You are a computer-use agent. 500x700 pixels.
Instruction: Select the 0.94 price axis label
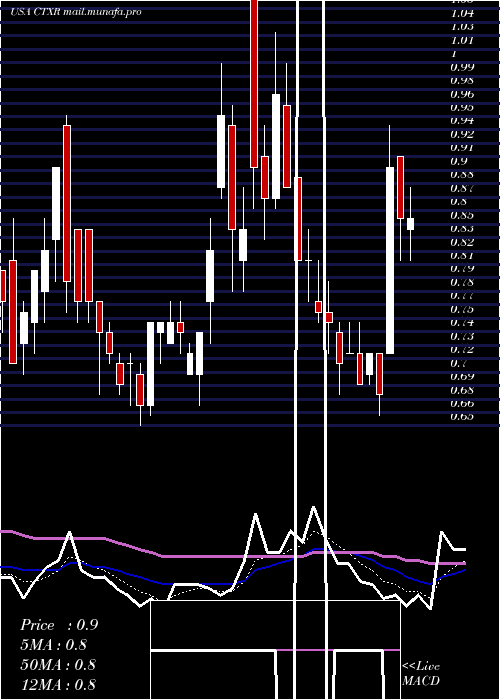point(462,121)
